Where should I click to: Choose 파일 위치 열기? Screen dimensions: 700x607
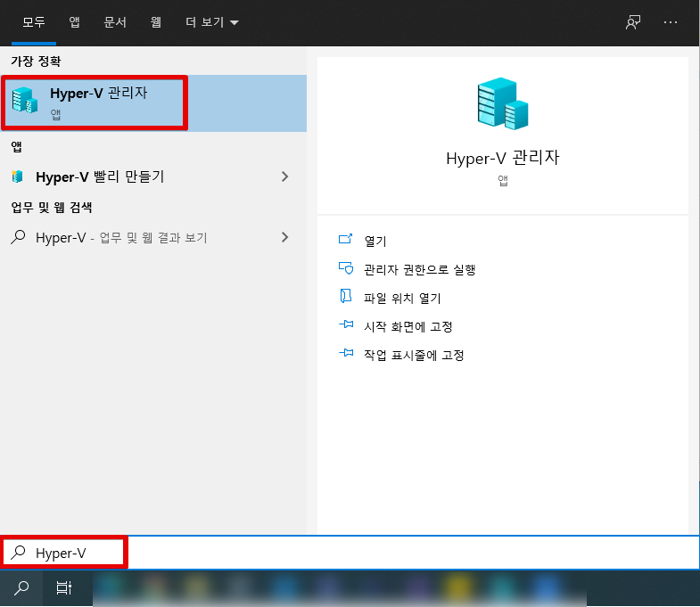point(402,298)
